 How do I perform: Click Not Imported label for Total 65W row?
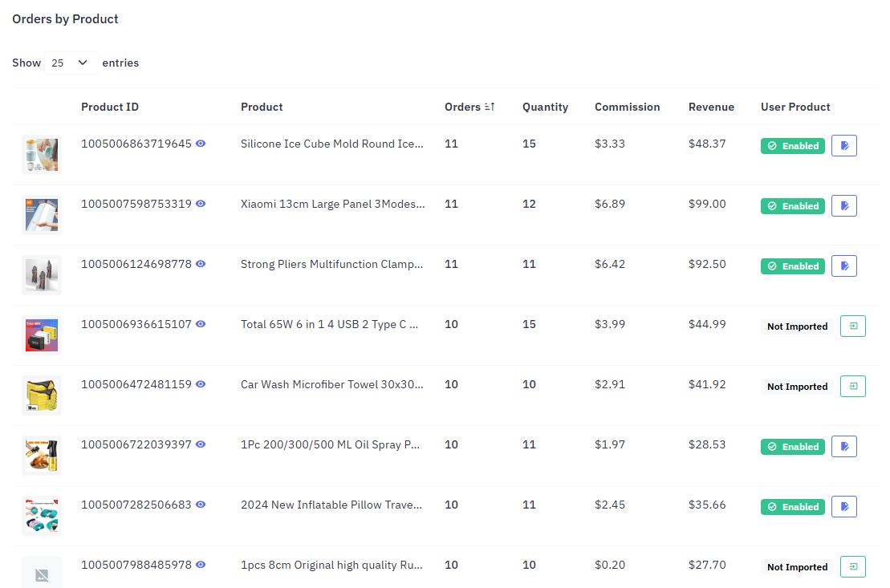797,326
